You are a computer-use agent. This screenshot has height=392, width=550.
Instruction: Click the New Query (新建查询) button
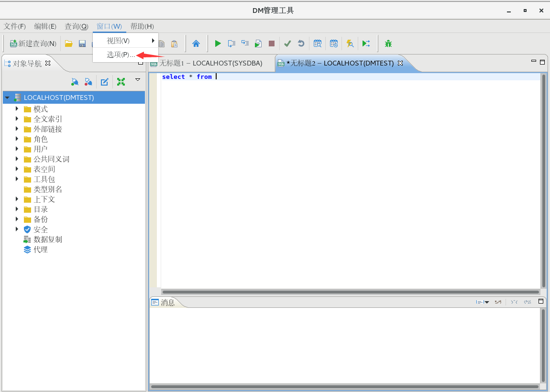pos(33,44)
